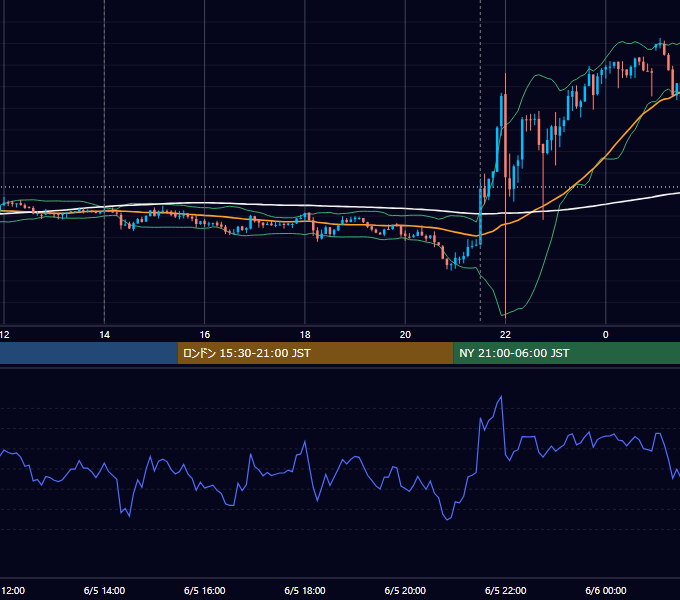Screen dimensions: 680x600
Task: Click the hour label 20 on upper axis
Action: [405, 335]
